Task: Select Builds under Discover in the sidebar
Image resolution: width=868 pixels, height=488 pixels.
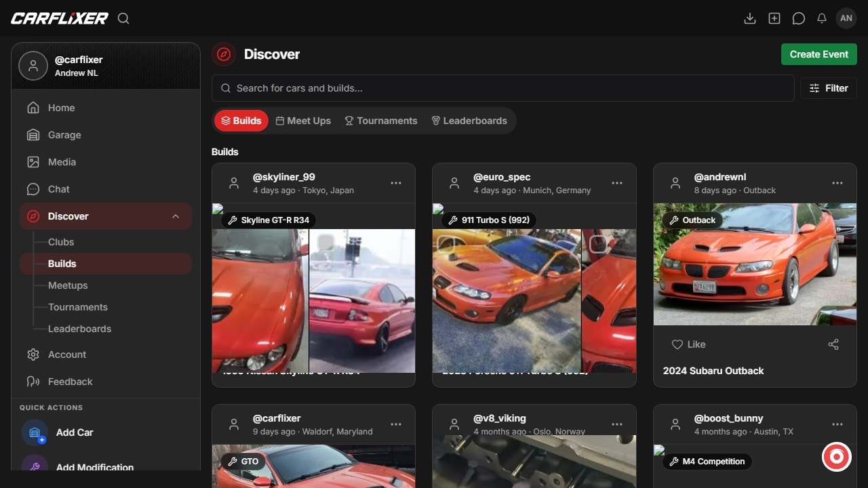Action: (x=106, y=264)
